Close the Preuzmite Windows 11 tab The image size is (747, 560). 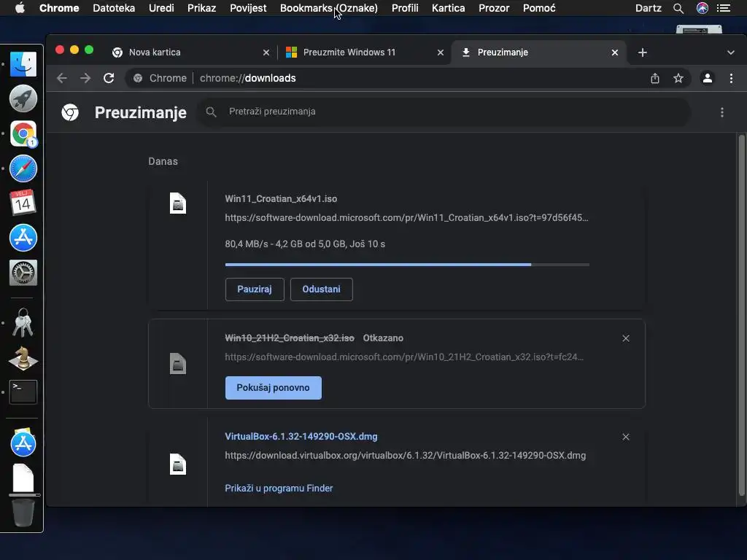(x=441, y=52)
